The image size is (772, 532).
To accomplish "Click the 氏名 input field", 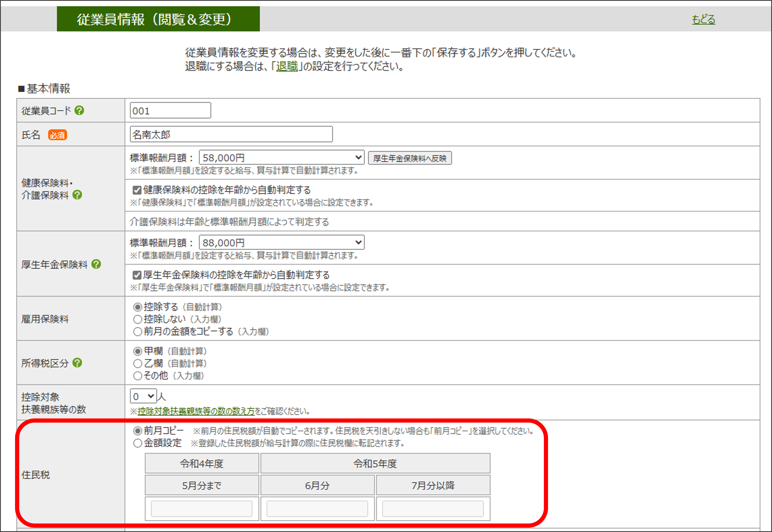I will (231, 134).
